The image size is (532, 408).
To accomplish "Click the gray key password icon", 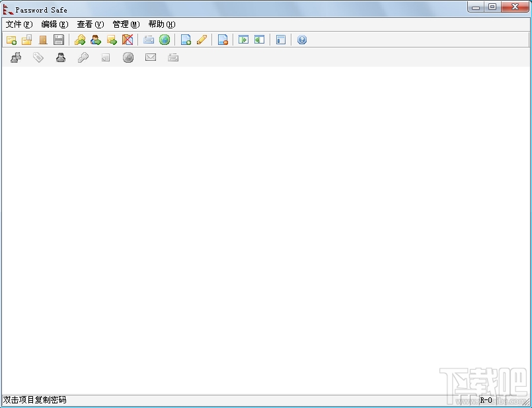I will tap(83, 57).
